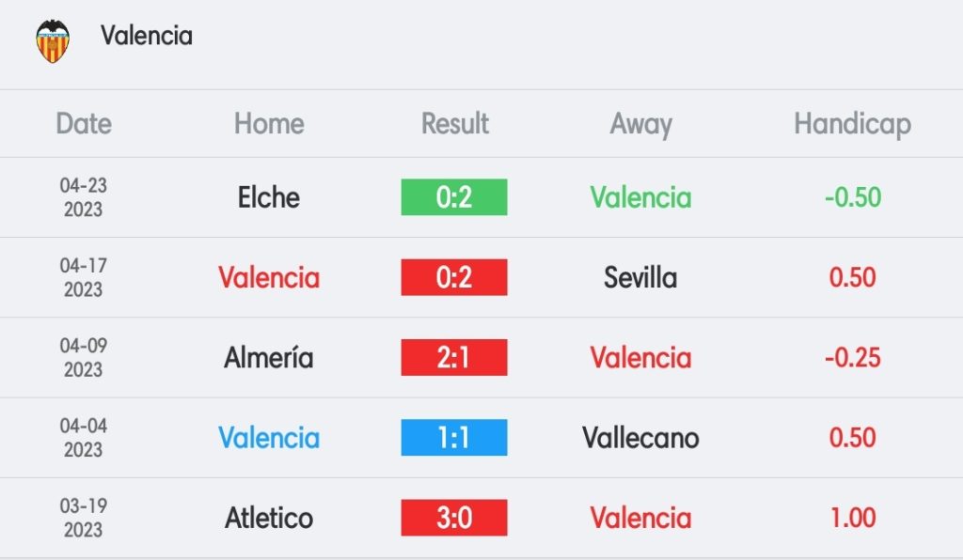Click the Result column header
The image size is (963, 560).
click(454, 123)
